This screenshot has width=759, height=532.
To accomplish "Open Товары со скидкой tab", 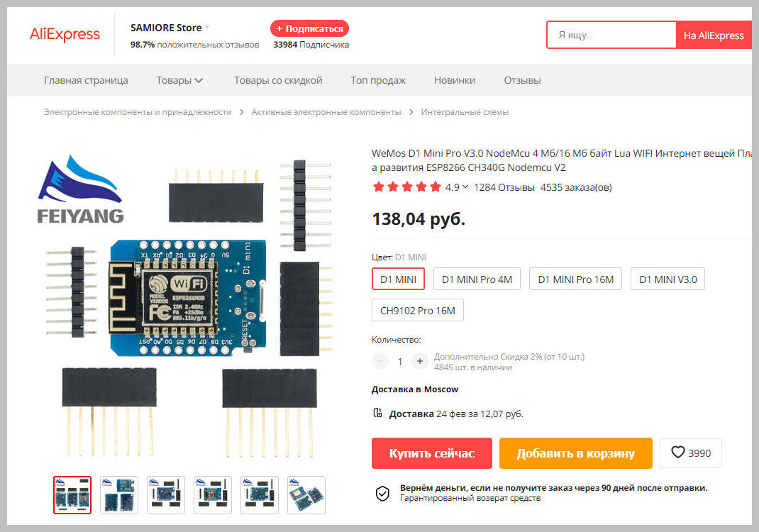I will click(278, 80).
